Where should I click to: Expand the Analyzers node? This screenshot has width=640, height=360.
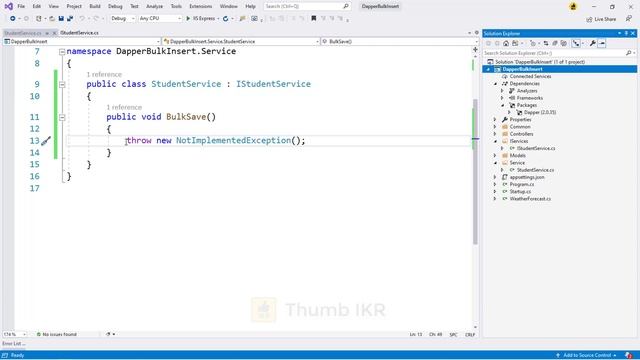[x=502, y=91]
